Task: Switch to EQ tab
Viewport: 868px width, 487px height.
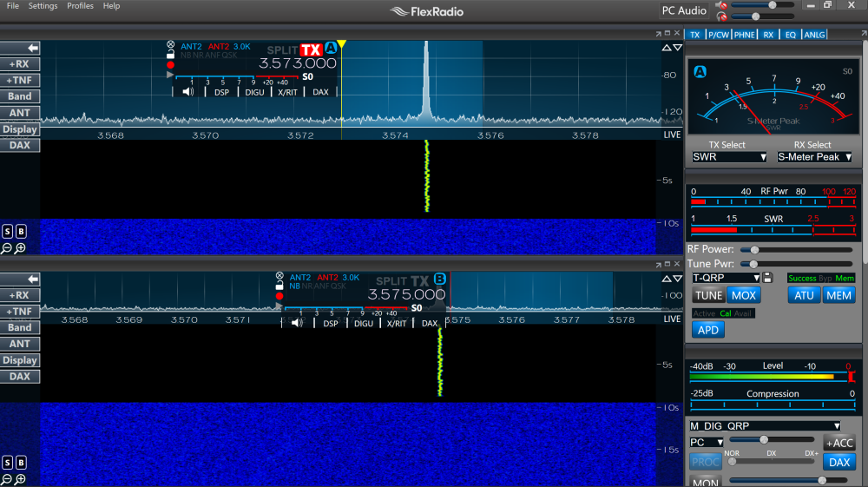Action: click(x=791, y=35)
